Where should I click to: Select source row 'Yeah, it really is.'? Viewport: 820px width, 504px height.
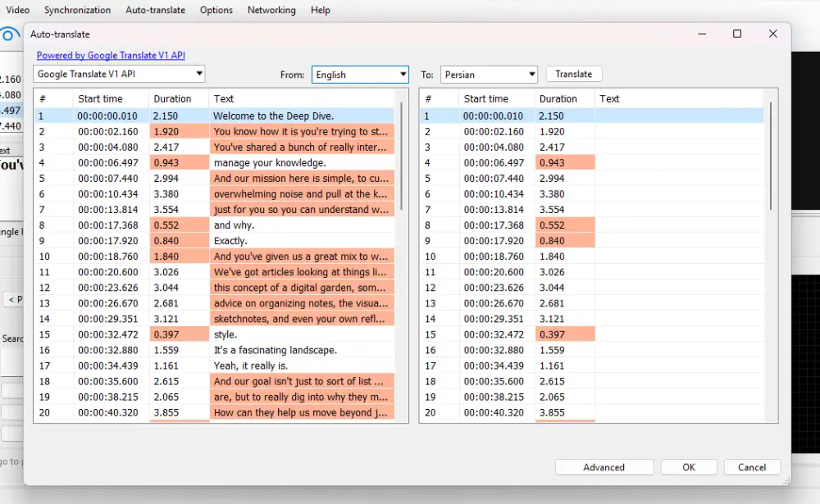click(x=214, y=366)
